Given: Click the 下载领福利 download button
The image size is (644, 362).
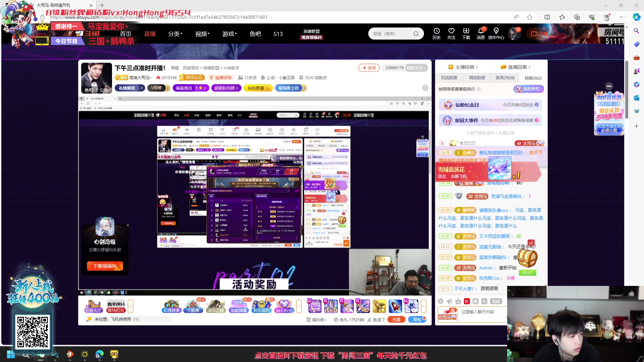Looking at the screenshot, I should click(105, 266).
